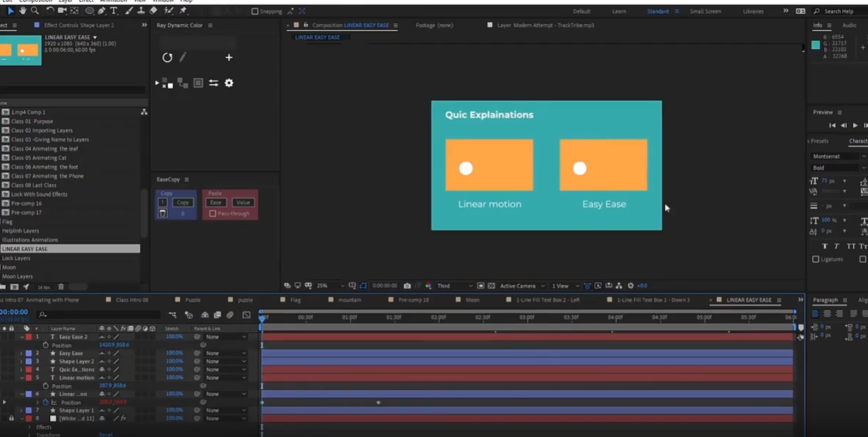Open the Libraries workspace
This screenshot has height=437, width=868.
[x=753, y=12]
